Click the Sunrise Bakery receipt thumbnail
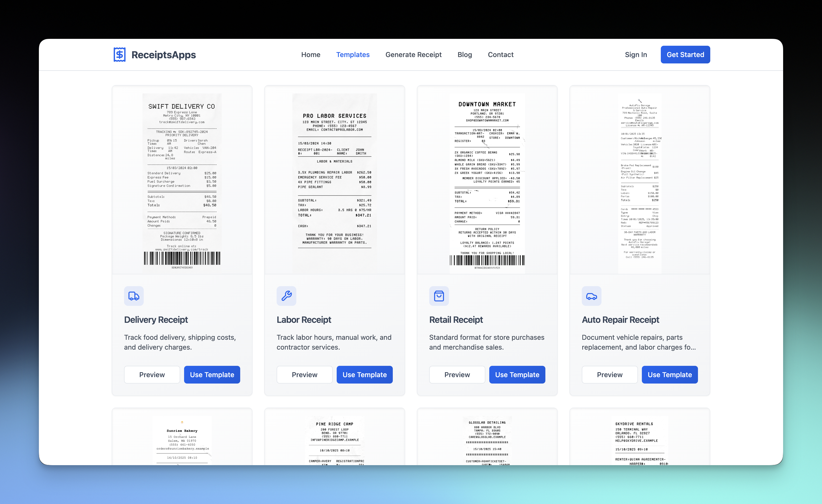Screen dimensions: 822x504 point(182,440)
